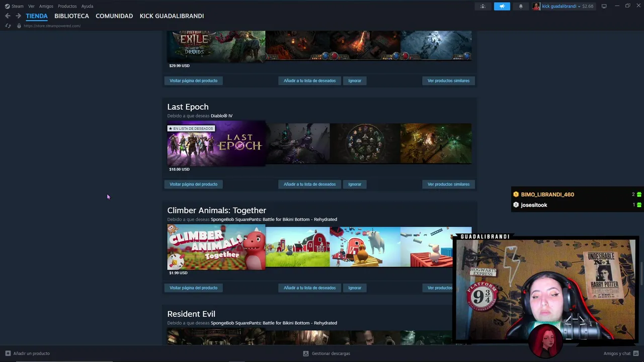Click the $18.00 USD price

point(179,169)
